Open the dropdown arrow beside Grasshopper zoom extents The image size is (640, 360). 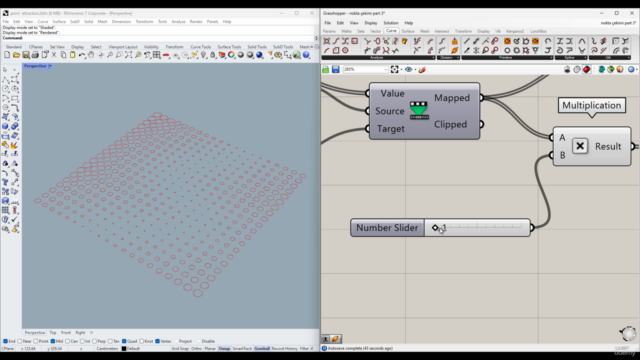[401, 70]
